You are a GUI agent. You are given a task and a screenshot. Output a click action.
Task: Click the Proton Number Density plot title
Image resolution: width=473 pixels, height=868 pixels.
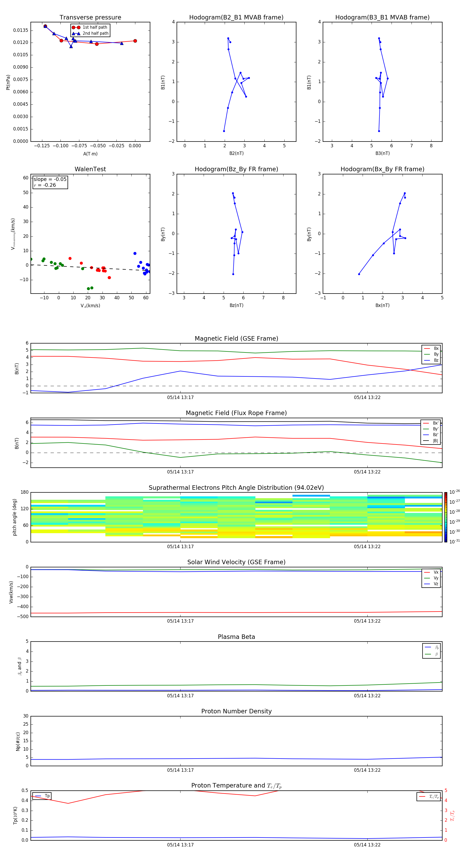(x=236, y=711)
